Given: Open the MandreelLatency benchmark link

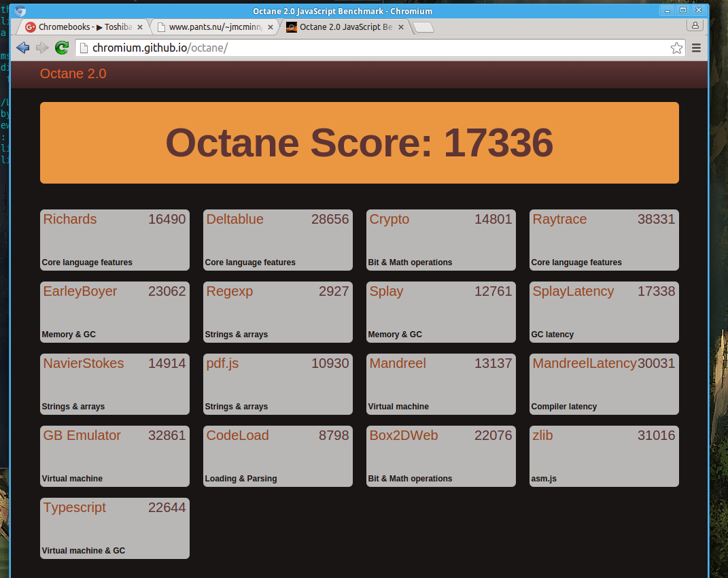Looking at the screenshot, I should 585,363.
